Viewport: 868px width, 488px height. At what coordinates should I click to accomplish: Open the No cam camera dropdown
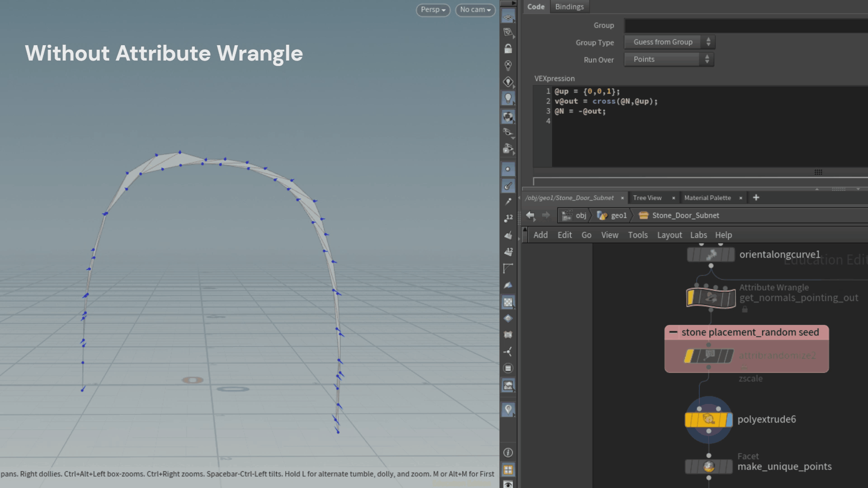pos(475,9)
